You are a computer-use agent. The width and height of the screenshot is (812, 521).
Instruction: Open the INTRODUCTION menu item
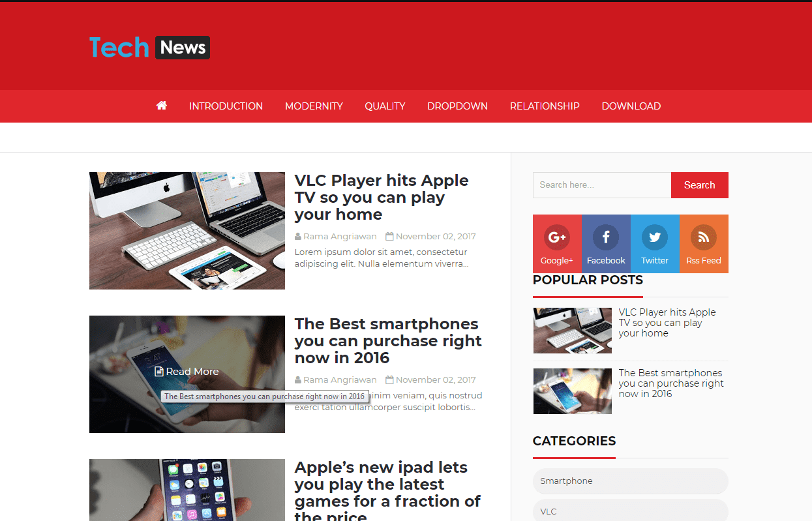click(226, 106)
